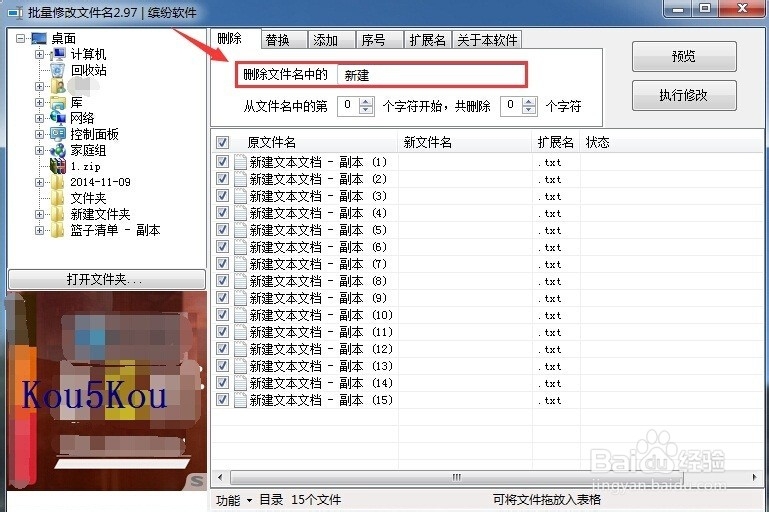Viewport: 769px width, 512px height.
Task: Click the 状态 column header
Action: (672, 142)
